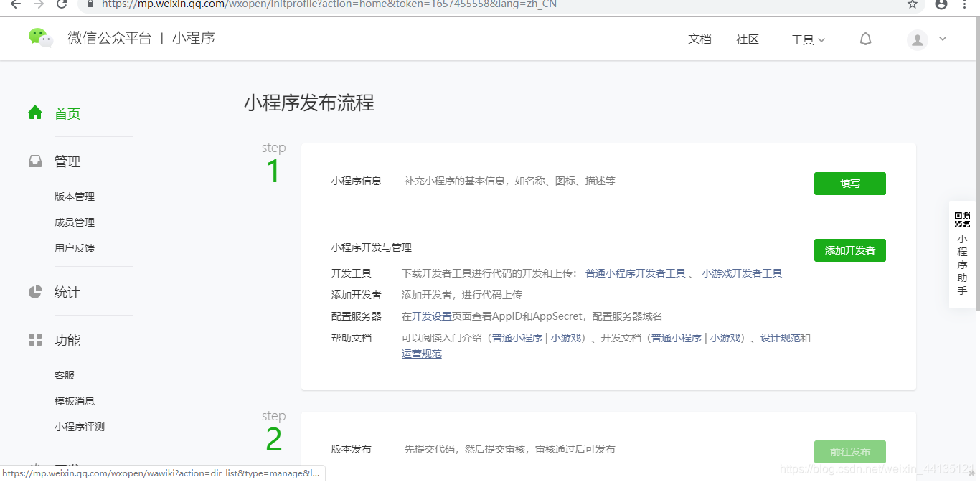Open 普通小程序开发者工具 link
980x482 pixels.
coord(636,273)
